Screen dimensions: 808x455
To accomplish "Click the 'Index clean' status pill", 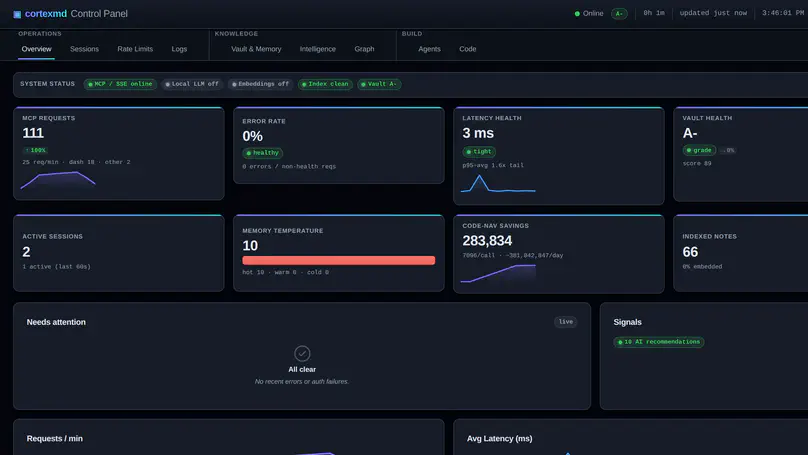I will click(325, 84).
